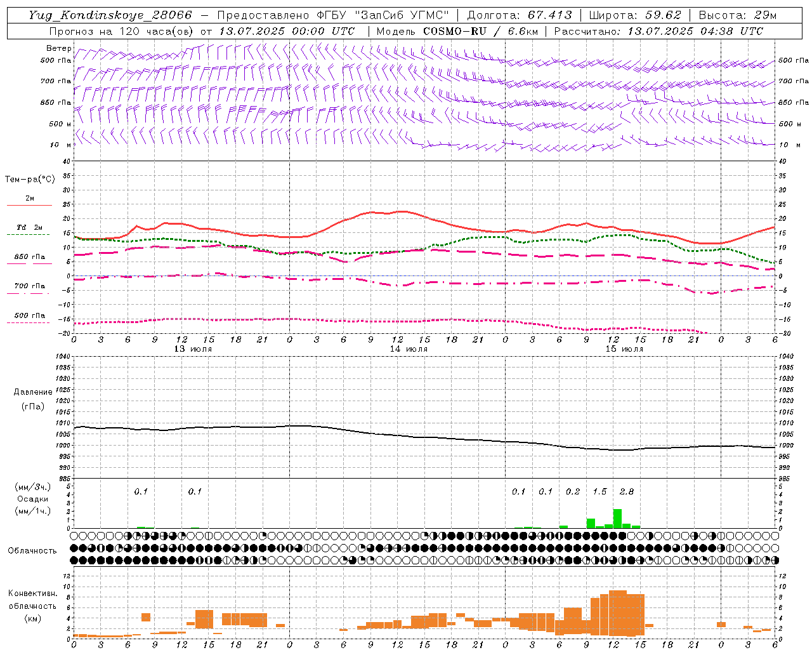The width and height of the screenshot is (812, 650).
Task: Click the Давление pressure panel label
Action: coord(33,392)
